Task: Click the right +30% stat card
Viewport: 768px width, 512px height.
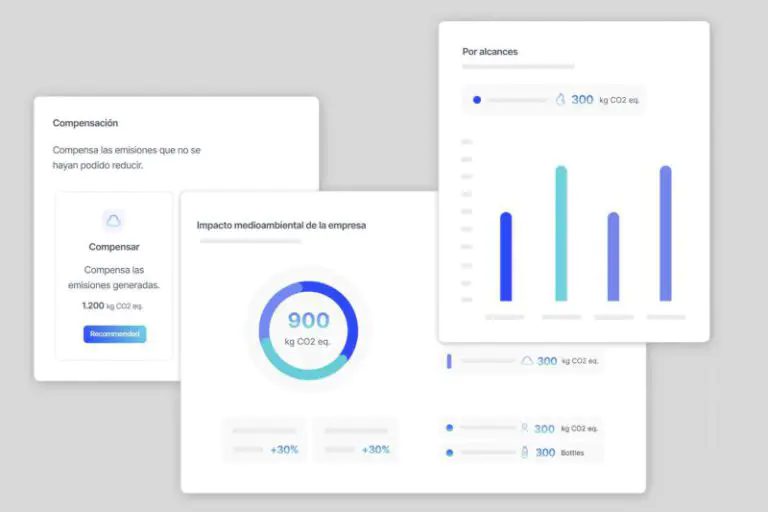Action: click(x=357, y=441)
